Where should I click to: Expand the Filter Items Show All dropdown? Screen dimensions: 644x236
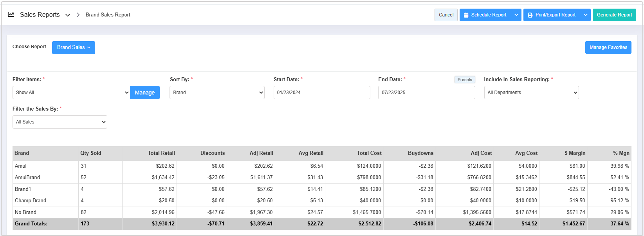point(71,93)
